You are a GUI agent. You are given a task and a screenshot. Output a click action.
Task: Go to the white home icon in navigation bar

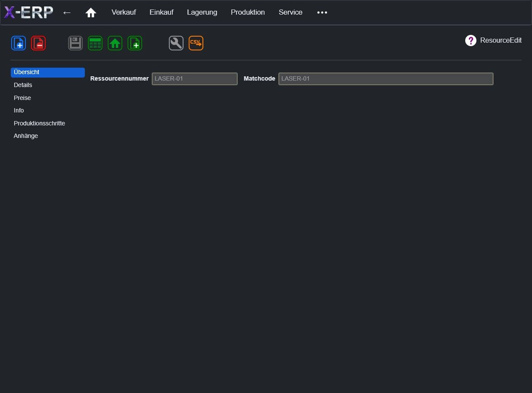91,12
